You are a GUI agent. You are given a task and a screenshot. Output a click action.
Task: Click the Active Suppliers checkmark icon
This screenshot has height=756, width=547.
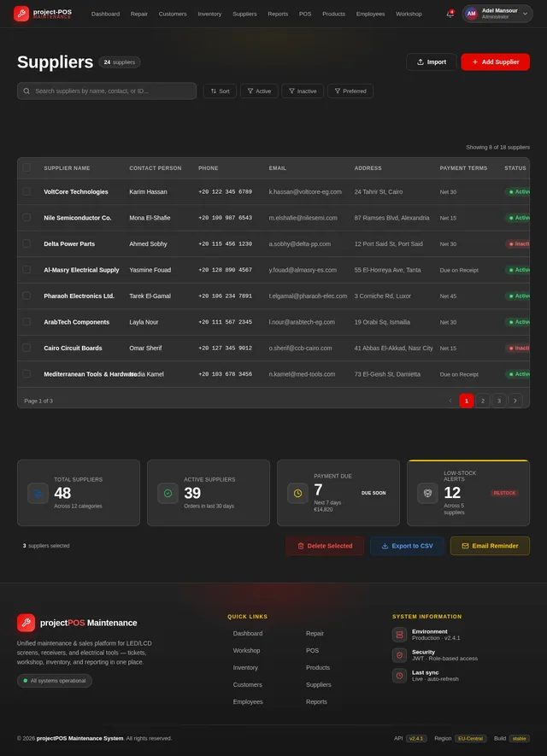pos(168,493)
